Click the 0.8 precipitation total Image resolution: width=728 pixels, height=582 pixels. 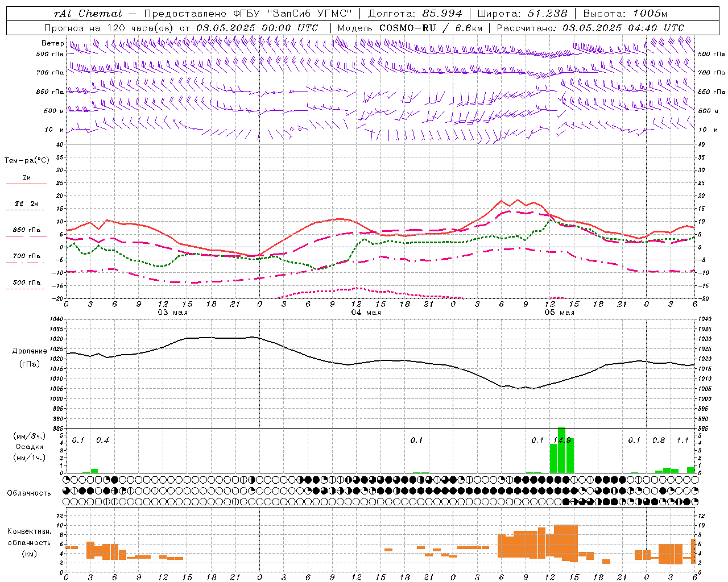tap(659, 440)
